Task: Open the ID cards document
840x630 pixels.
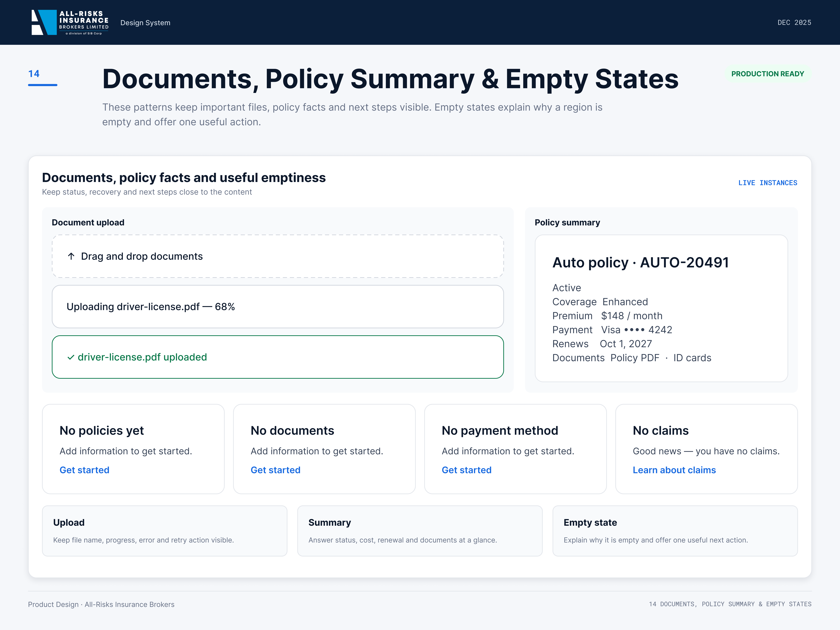Action: coord(692,358)
